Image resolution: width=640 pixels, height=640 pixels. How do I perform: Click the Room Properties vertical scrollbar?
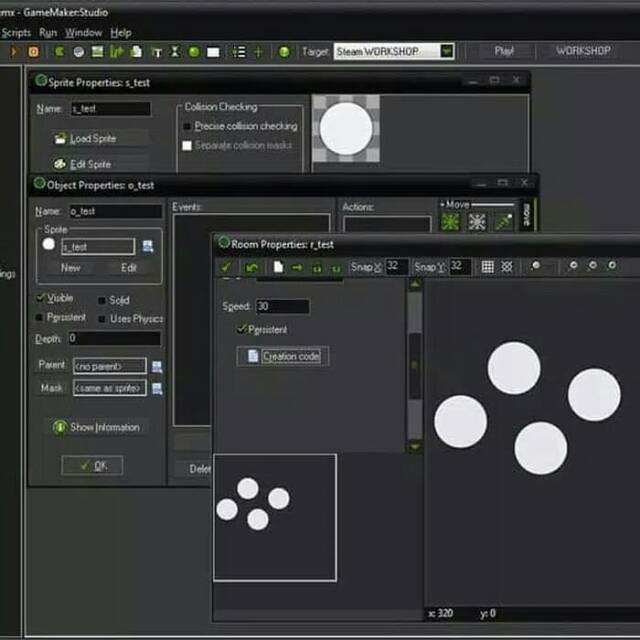tap(414, 365)
